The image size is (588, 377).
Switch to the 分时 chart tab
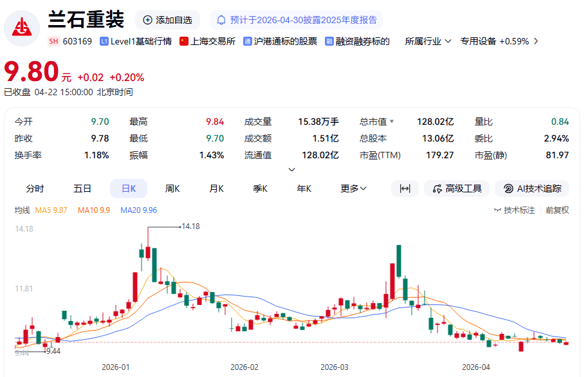tap(35, 188)
